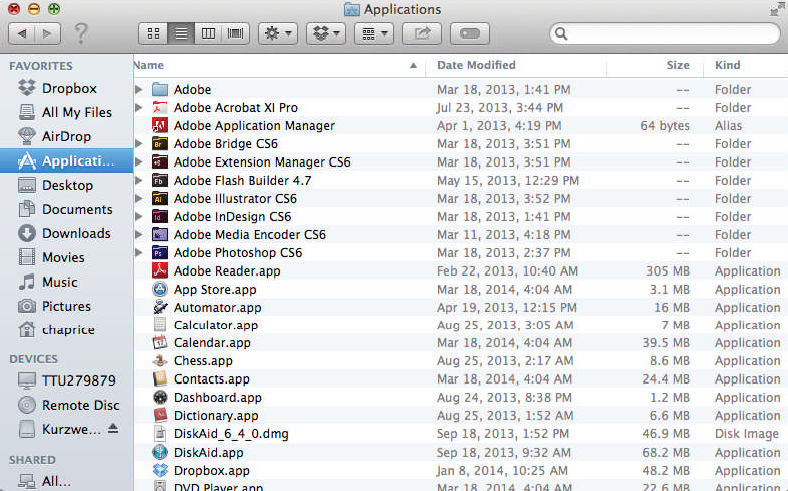
Task: Click the Dropbox.app icon in list
Action: (160, 470)
